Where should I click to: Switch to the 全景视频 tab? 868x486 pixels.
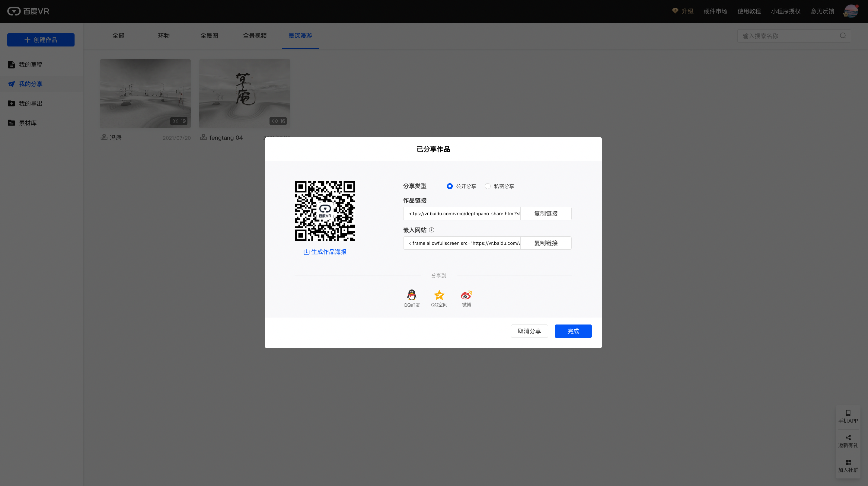[255, 36]
